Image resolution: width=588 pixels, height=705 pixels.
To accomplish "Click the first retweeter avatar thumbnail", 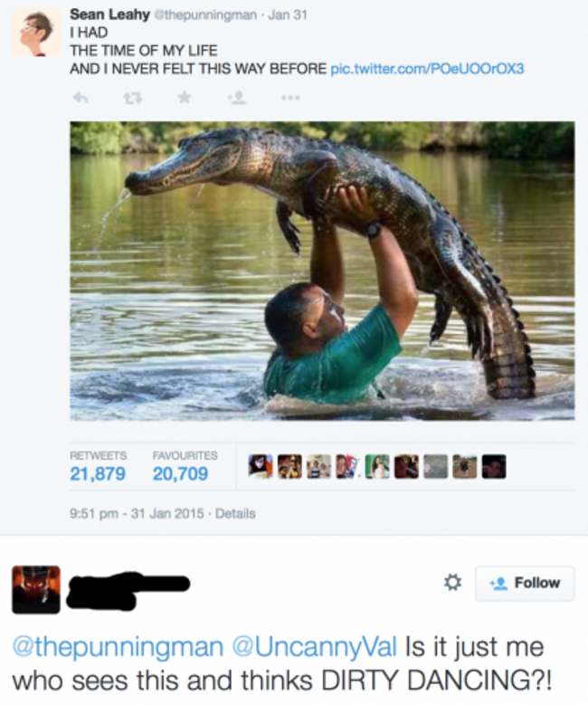I will click(x=261, y=466).
